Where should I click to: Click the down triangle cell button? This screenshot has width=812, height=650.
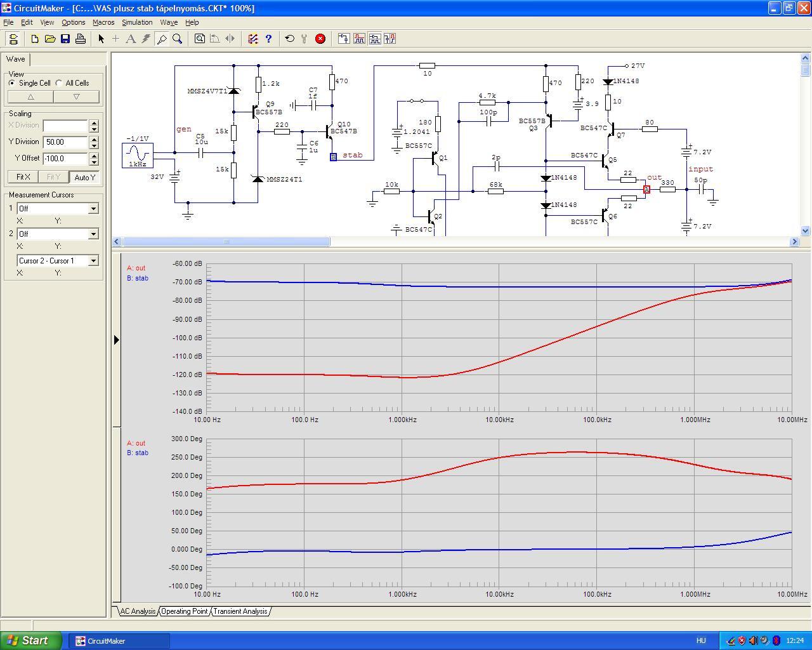click(76, 97)
